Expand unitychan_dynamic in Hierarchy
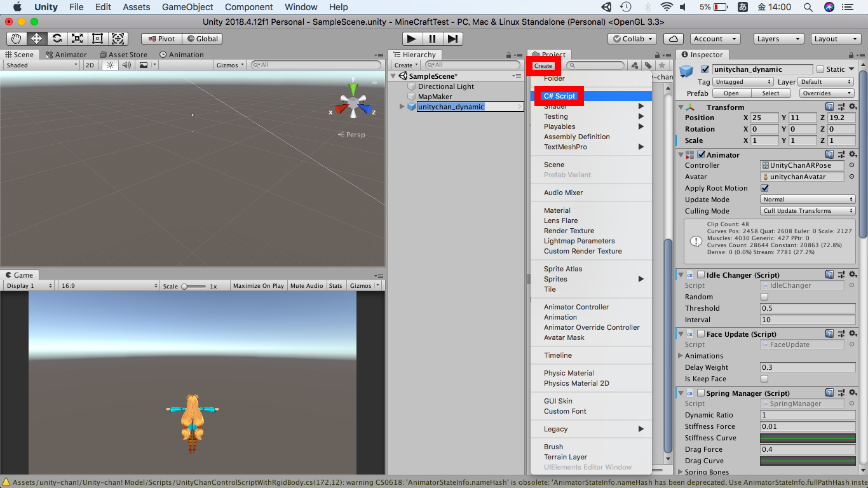The image size is (868, 488). [402, 107]
